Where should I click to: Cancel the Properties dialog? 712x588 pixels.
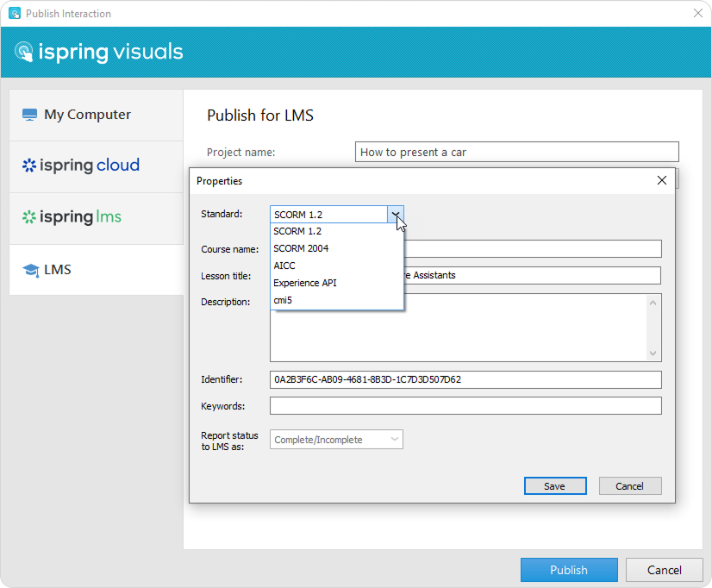629,486
